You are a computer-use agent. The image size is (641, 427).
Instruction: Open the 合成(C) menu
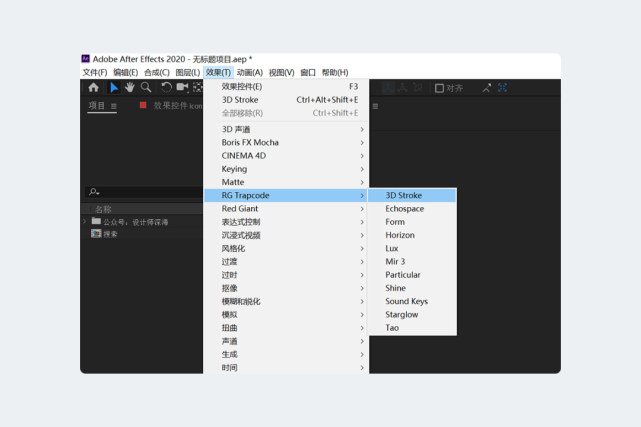click(x=157, y=72)
